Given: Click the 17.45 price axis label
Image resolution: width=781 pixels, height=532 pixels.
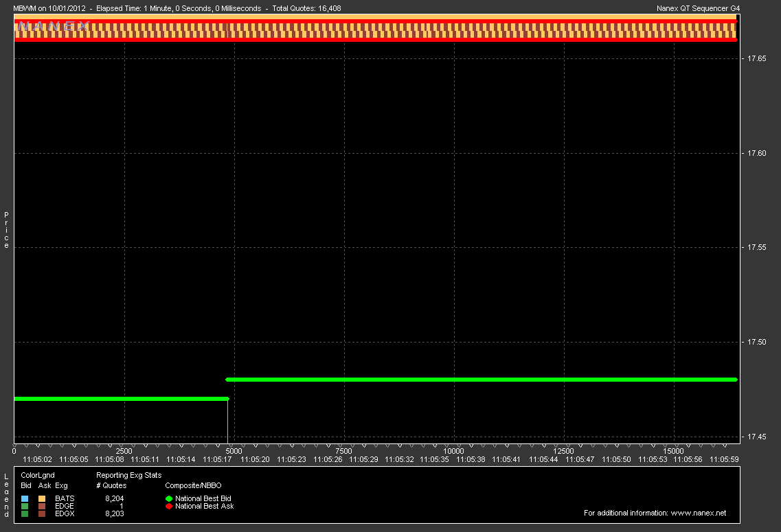Looking at the screenshot, I should [x=756, y=437].
